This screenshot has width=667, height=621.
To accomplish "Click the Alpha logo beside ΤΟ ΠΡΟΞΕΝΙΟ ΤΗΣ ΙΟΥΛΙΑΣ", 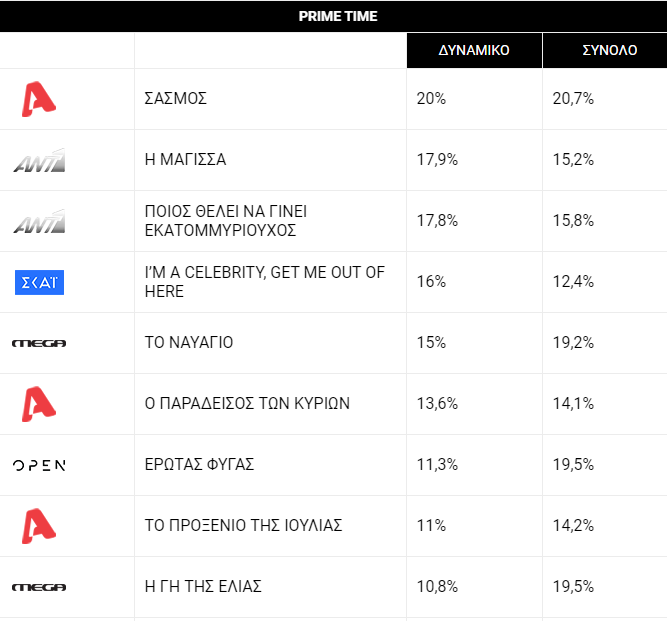I will point(39,526).
